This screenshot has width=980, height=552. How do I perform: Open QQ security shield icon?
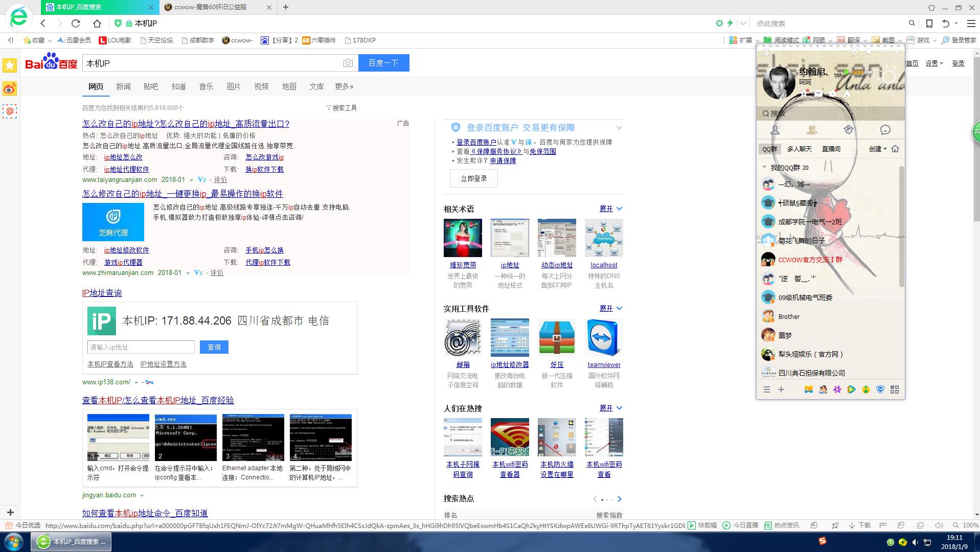point(880,389)
